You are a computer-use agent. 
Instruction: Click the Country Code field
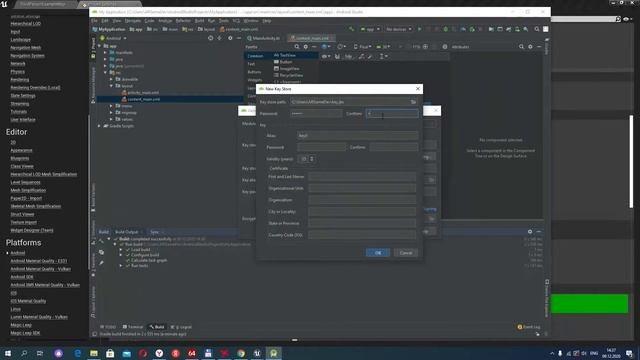[362, 235]
